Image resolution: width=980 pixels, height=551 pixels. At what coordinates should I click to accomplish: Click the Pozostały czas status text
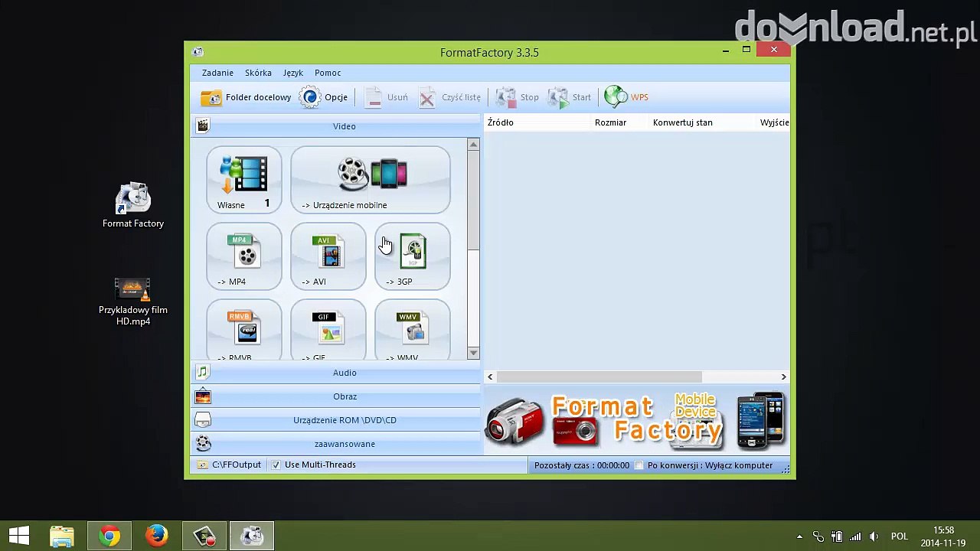582,465
